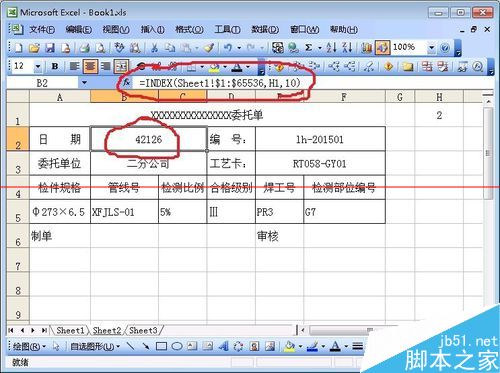Image resolution: width=500 pixels, height=373 pixels.
Task: Select the Line tool in the drawing toolbar
Action: 130,346
